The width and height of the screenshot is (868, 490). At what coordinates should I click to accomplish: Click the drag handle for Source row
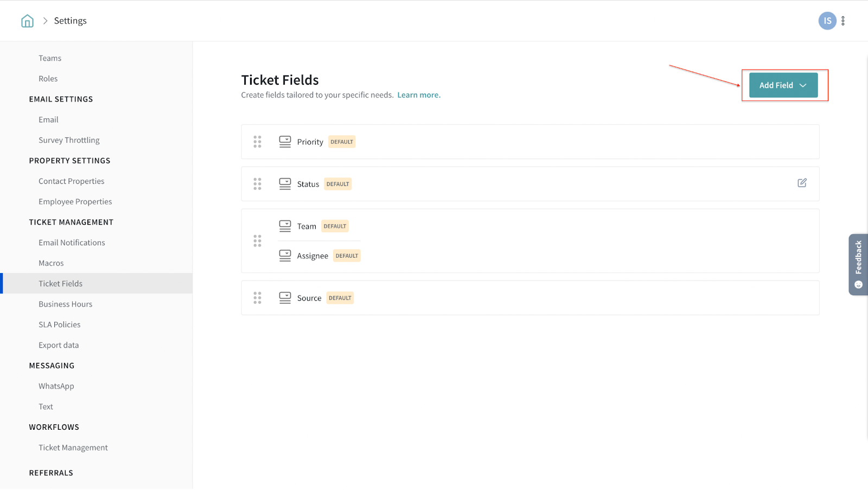[257, 298]
